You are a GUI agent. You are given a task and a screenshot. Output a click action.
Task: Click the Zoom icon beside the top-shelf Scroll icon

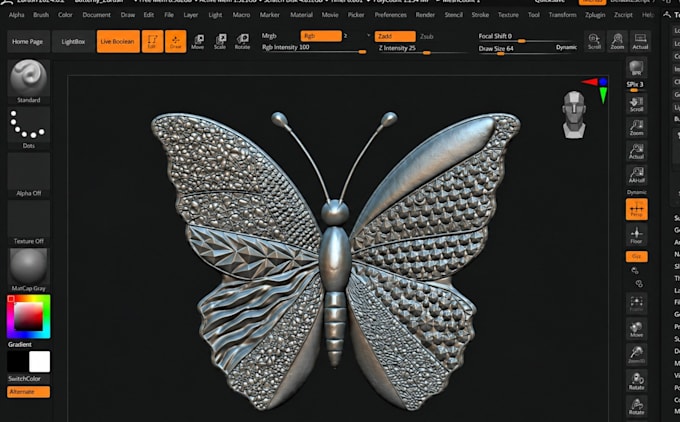617,41
